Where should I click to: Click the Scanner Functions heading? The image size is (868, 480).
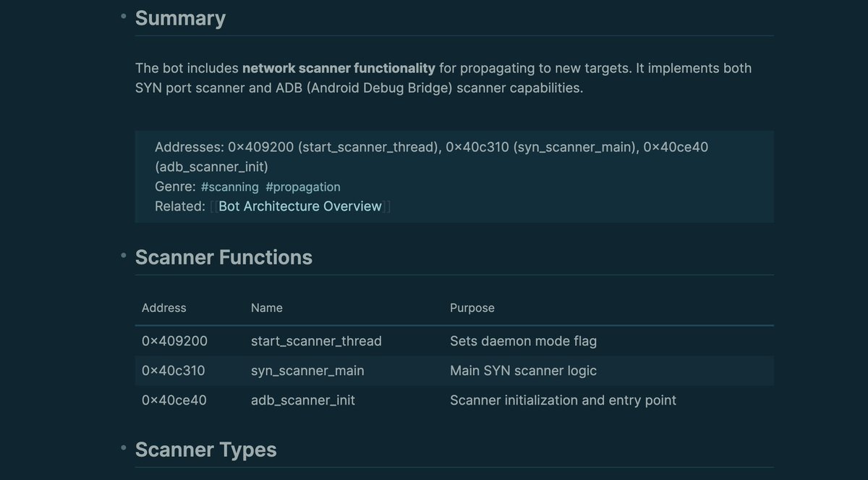click(224, 258)
